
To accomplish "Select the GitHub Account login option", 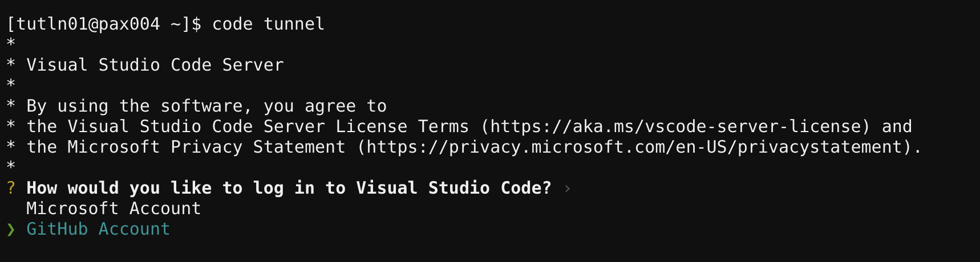I will [x=98, y=229].
